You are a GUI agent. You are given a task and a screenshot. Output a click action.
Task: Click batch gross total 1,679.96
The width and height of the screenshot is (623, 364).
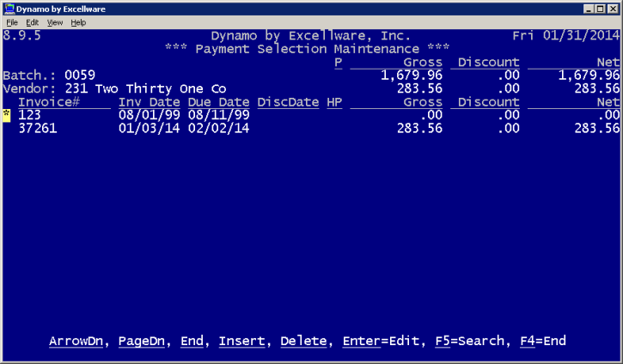(412, 76)
